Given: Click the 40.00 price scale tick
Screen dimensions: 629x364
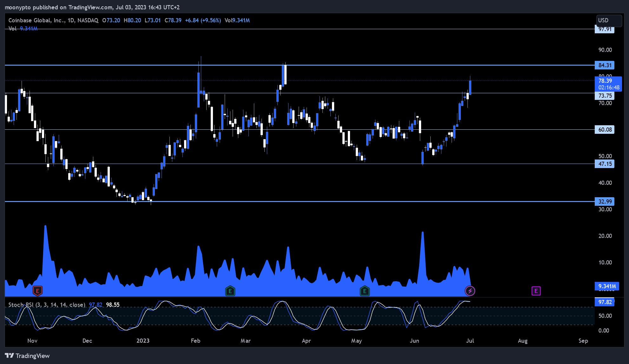Looking at the screenshot, I should pos(605,183).
